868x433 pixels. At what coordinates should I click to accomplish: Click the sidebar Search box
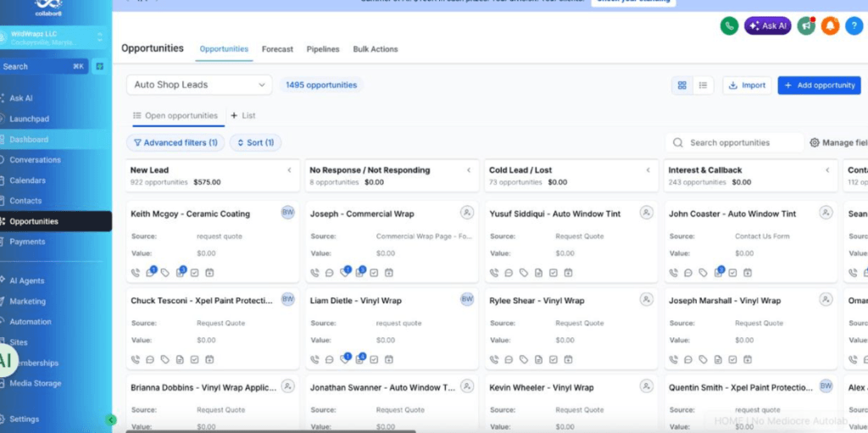tap(43, 66)
